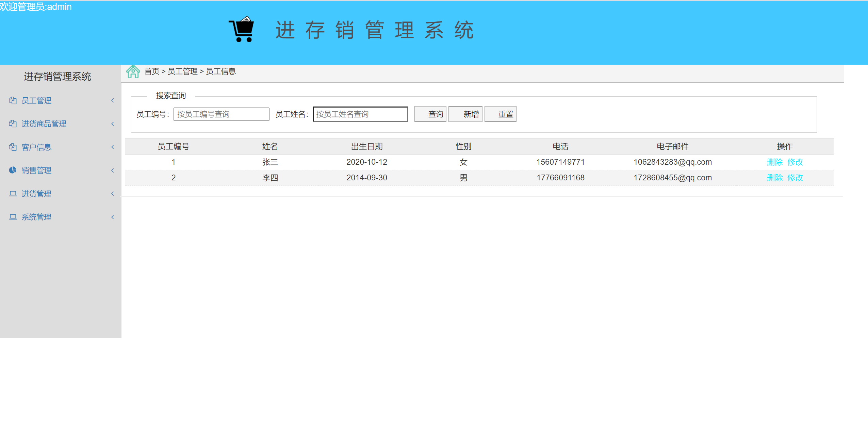
Task: Click 首页 in the breadcrumb
Action: pos(152,71)
